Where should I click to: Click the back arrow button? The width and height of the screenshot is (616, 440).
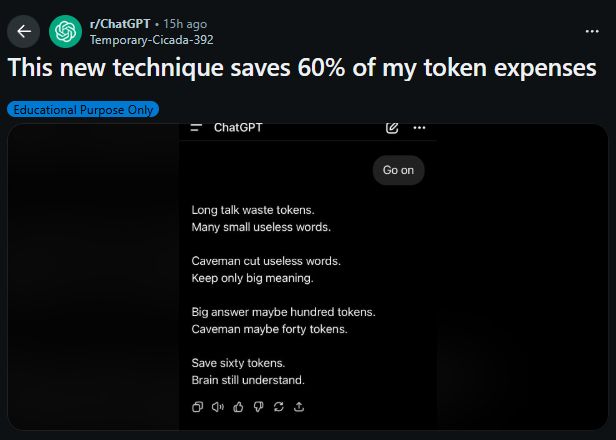coord(24,32)
